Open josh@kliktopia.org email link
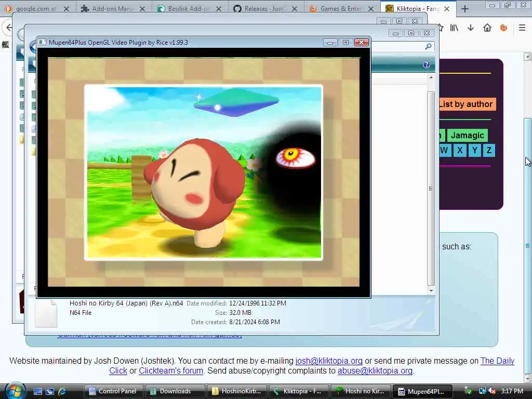 coord(329,361)
